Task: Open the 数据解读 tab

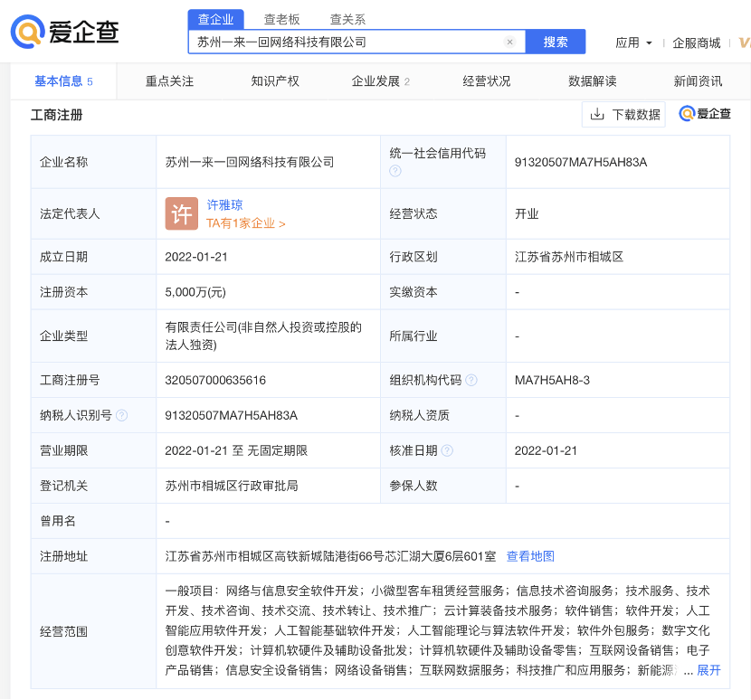Action: click(593, 80)
